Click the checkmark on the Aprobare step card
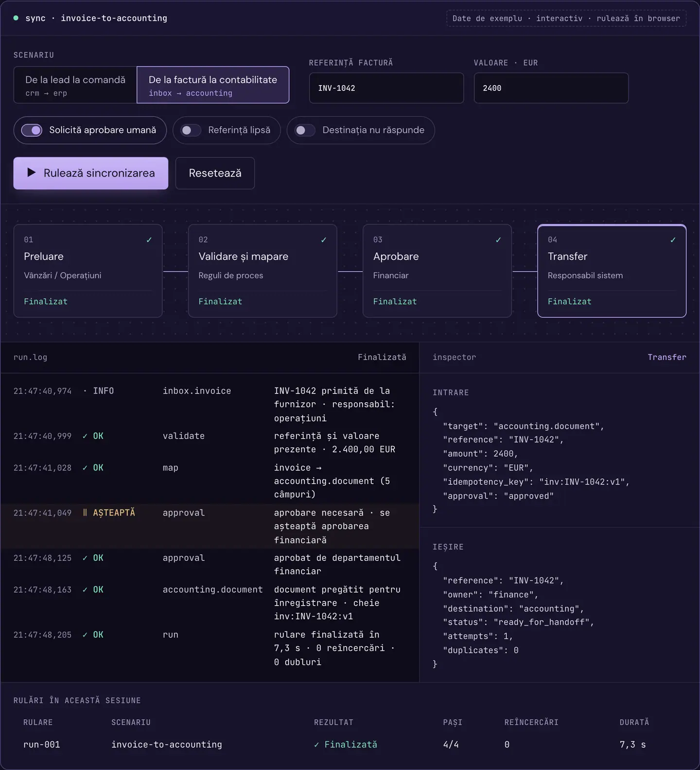 [498, 240]
